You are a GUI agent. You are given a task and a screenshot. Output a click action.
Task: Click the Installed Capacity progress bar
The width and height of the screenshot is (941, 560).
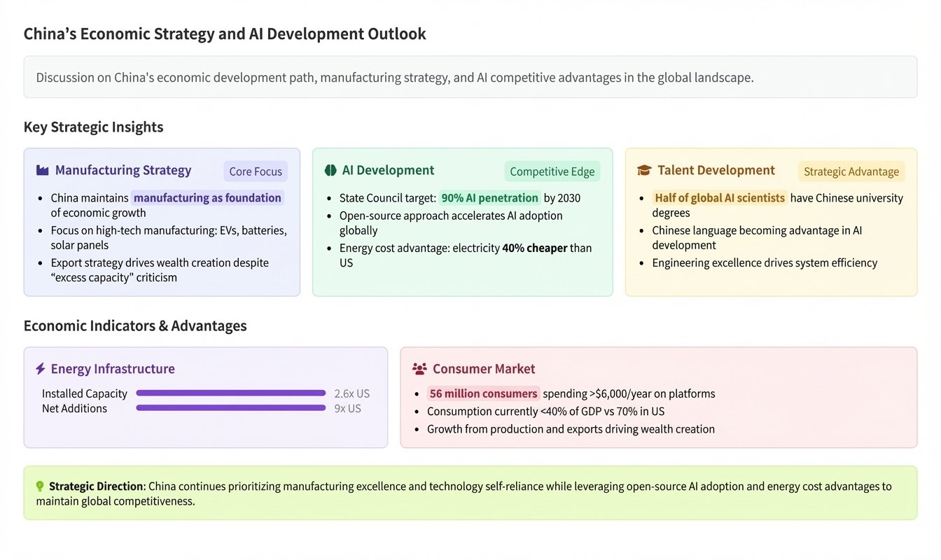(231, 393)
